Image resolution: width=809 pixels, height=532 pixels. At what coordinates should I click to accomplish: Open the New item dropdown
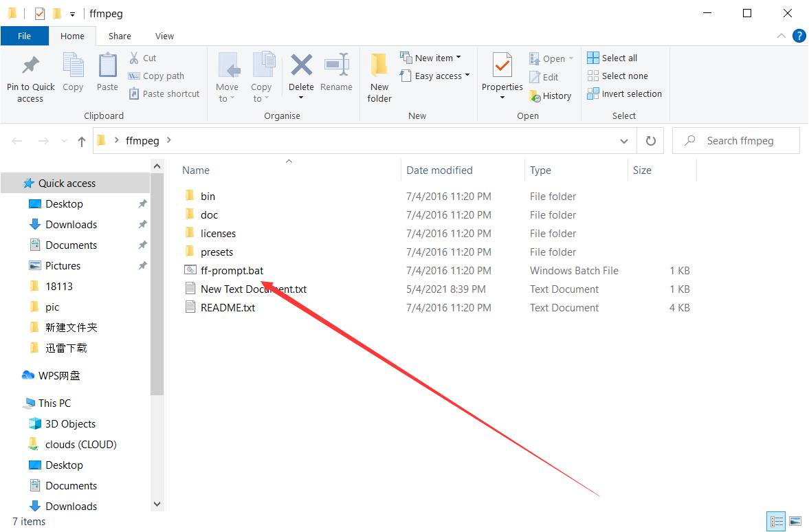click(431, 58)
